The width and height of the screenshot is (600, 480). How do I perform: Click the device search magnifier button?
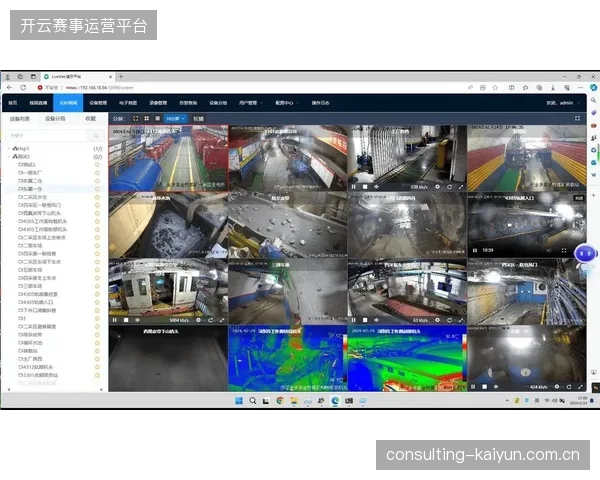point(96,136)
